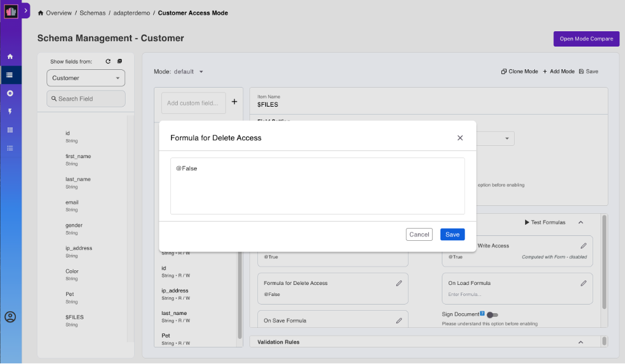The width and height of the screenshot is (625, 364).
Task: Collapse the Test Formulas section chevron
Action: [x=581, y=222]
